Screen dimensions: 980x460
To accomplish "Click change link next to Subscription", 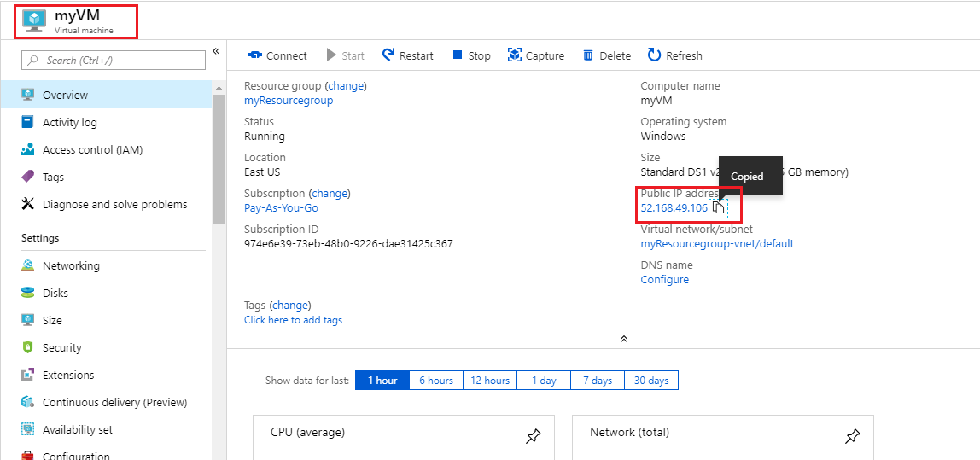I will point(330,193).
